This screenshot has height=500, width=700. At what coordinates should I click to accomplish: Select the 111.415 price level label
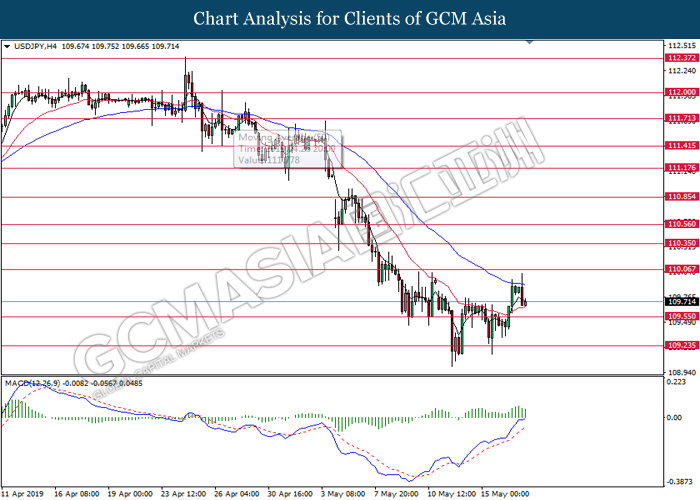pos(681,146)
